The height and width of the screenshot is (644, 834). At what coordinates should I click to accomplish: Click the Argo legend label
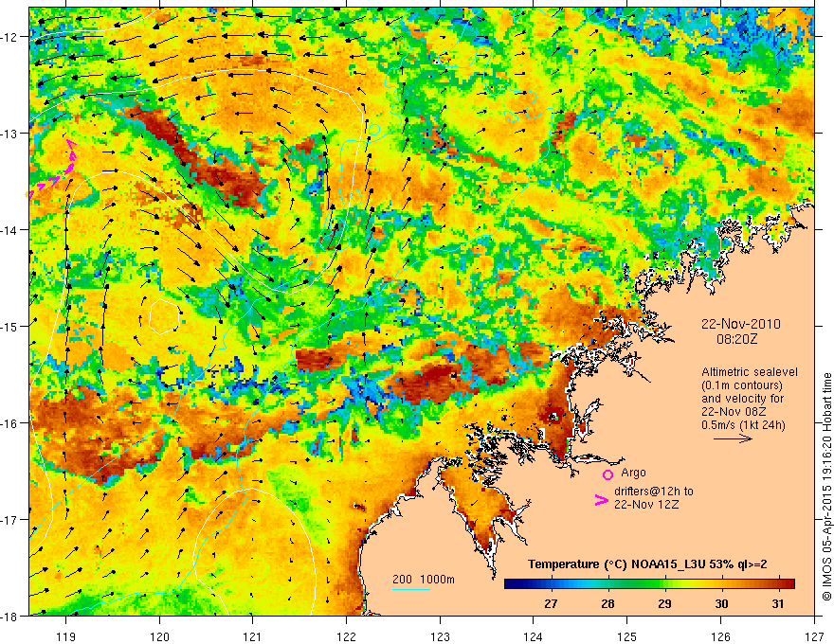[633, 473]
